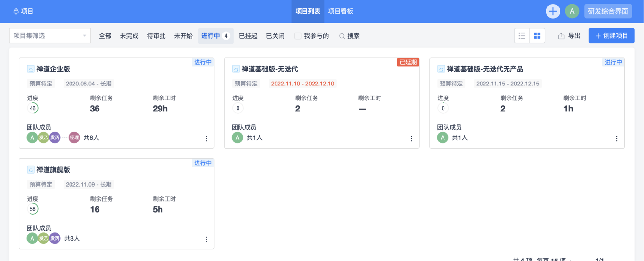Click project icon beside 禅道旗舰版 title

click(x=31, y=170)
